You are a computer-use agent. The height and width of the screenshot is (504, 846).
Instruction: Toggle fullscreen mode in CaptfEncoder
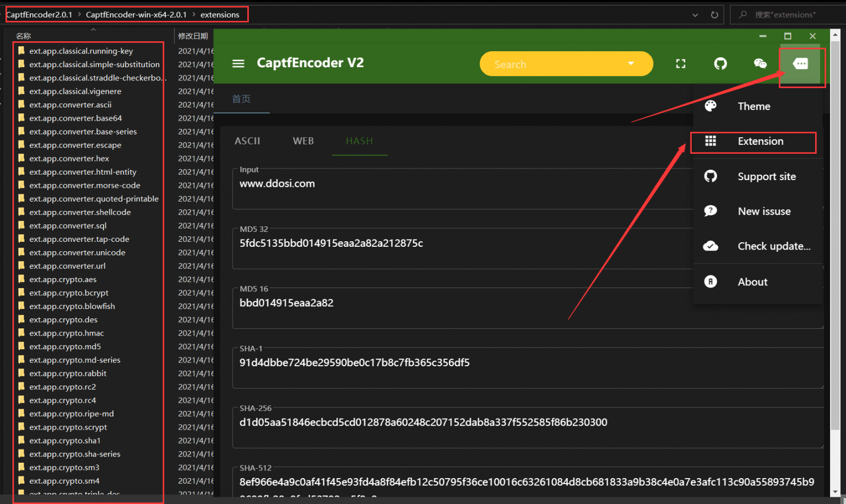[680, 63]
